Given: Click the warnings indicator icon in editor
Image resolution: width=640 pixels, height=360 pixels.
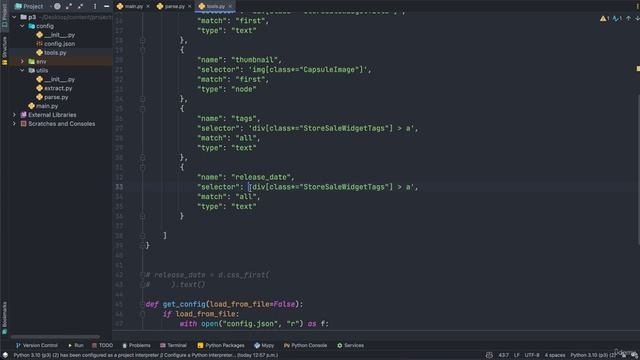Looking at the screenshot, I should [x=604, y=18].
